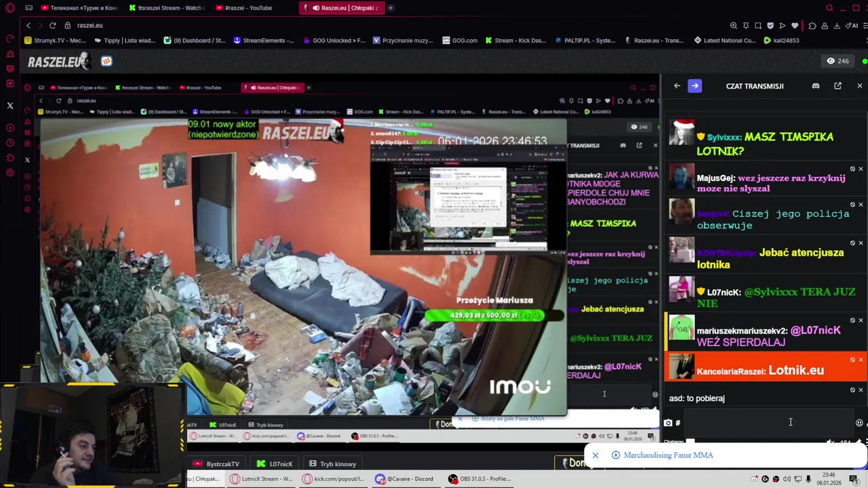Viewport: 868px width, 488px height.
Task: Click the 246 viewers counter
Action: (837, 61)
